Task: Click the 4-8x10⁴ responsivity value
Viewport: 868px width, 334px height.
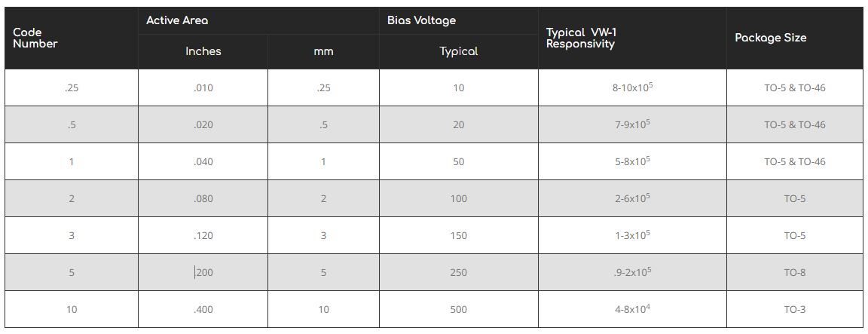Action: pyautogui.click(x=631, y=309)
